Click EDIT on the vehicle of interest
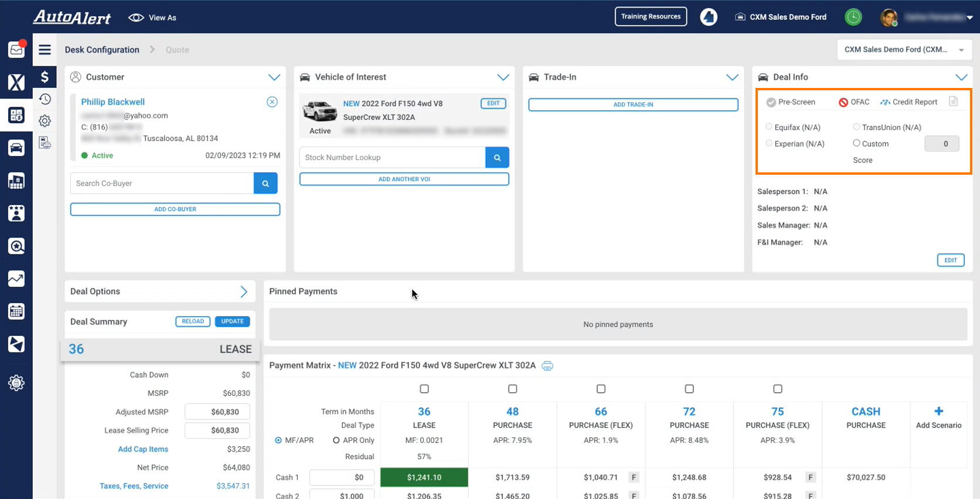Image resolution: width=980 pixels, height=499 pixels. point(494,103)
